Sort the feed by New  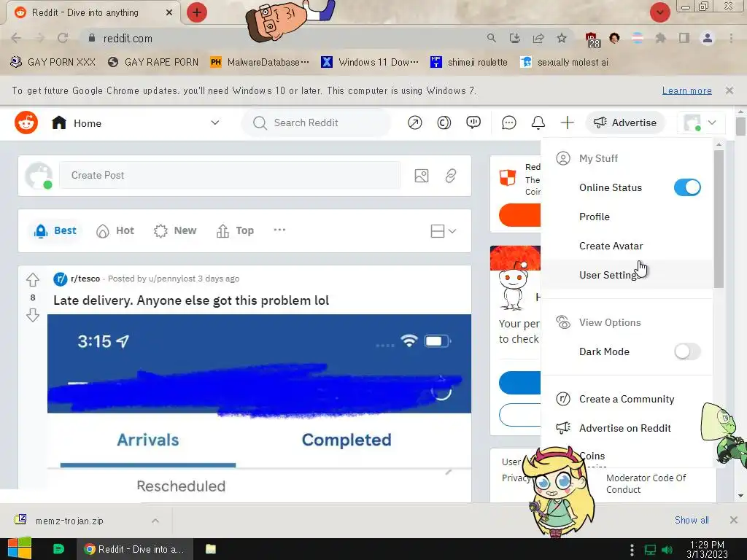point(175,231)
